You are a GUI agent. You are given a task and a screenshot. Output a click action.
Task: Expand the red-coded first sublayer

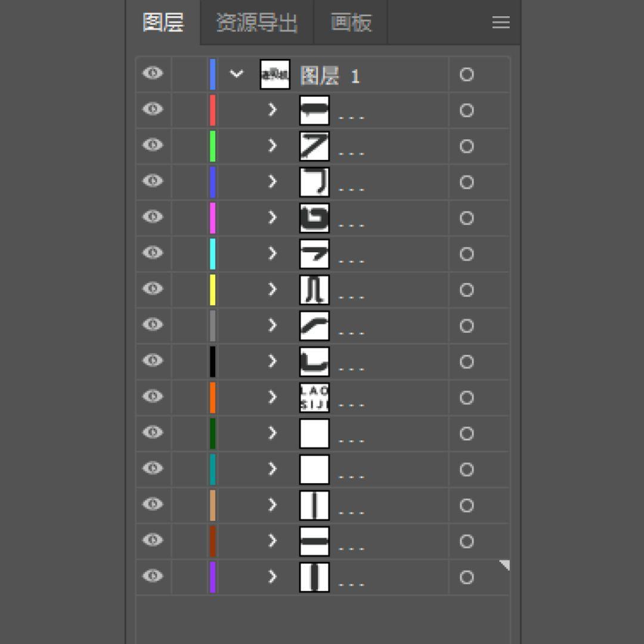(x=273, y=110)
